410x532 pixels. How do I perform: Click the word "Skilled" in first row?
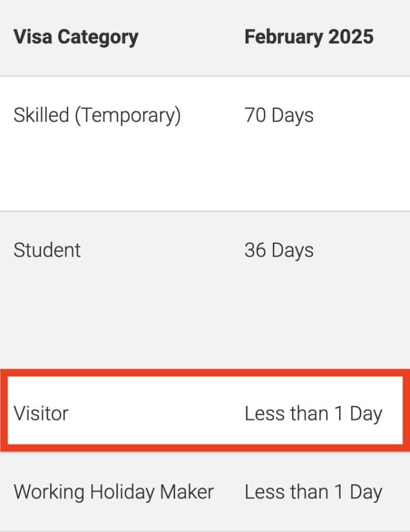tap(41, 115)
